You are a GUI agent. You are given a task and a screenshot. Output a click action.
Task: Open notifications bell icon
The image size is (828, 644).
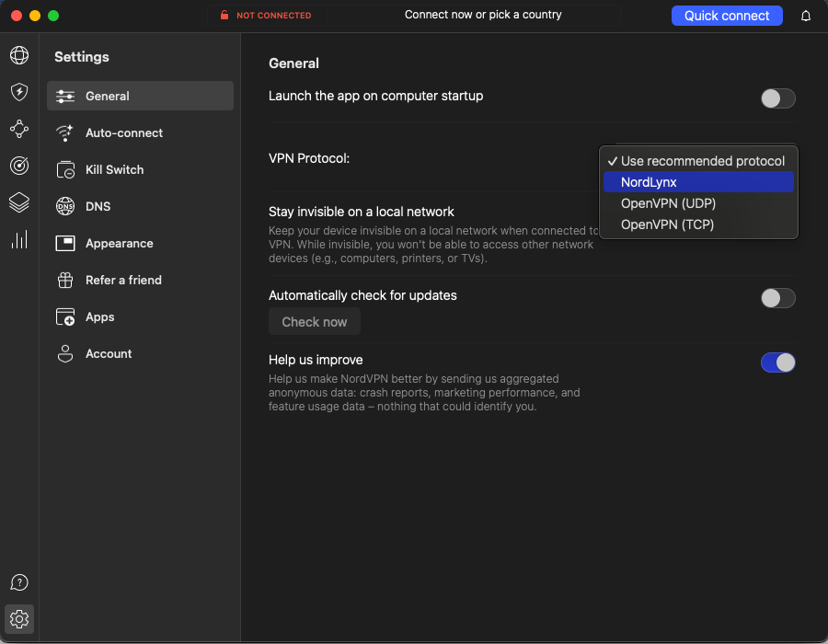[x=805, y=16]
